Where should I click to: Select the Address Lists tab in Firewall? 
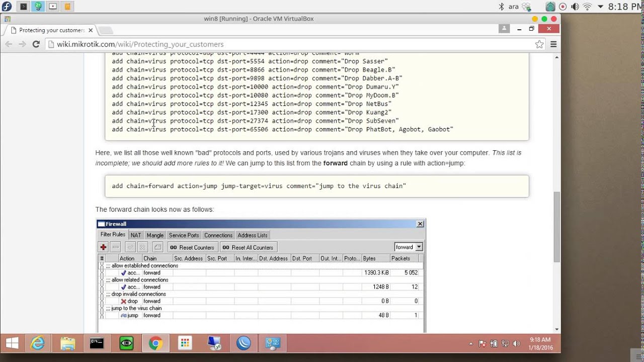point(253,235)
